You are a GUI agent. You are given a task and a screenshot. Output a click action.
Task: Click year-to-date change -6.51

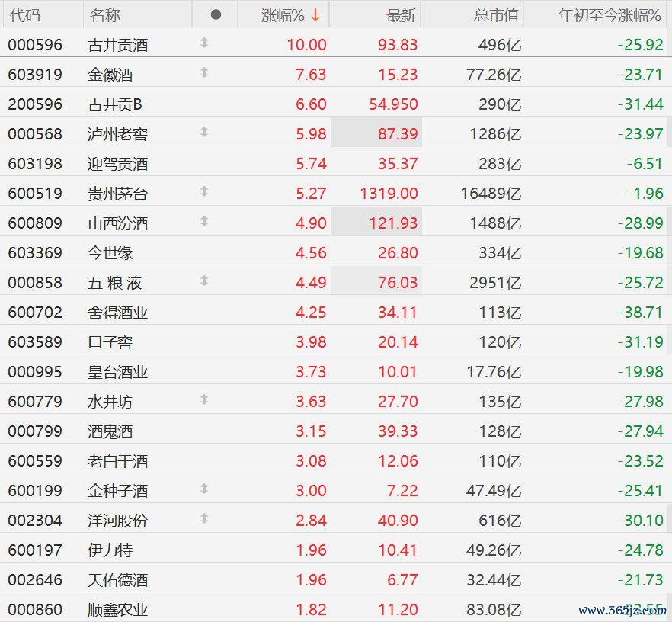point(645,164)
